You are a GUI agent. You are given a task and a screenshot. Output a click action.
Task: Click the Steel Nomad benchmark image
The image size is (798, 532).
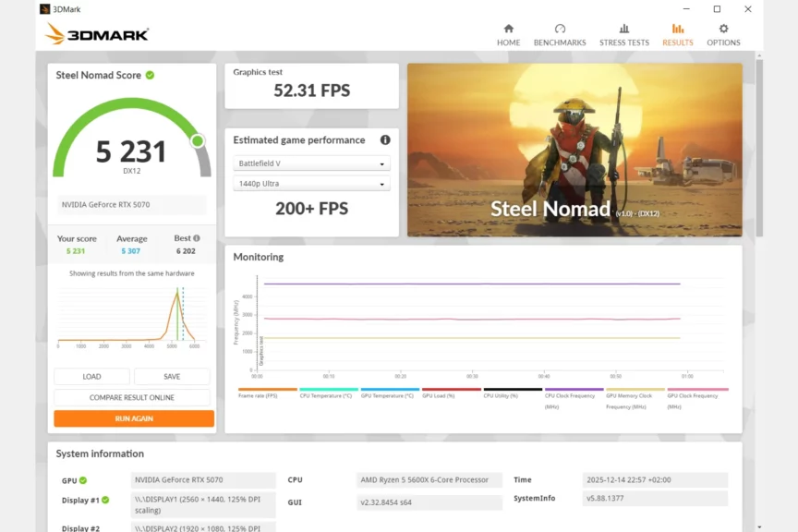(574, 150)
